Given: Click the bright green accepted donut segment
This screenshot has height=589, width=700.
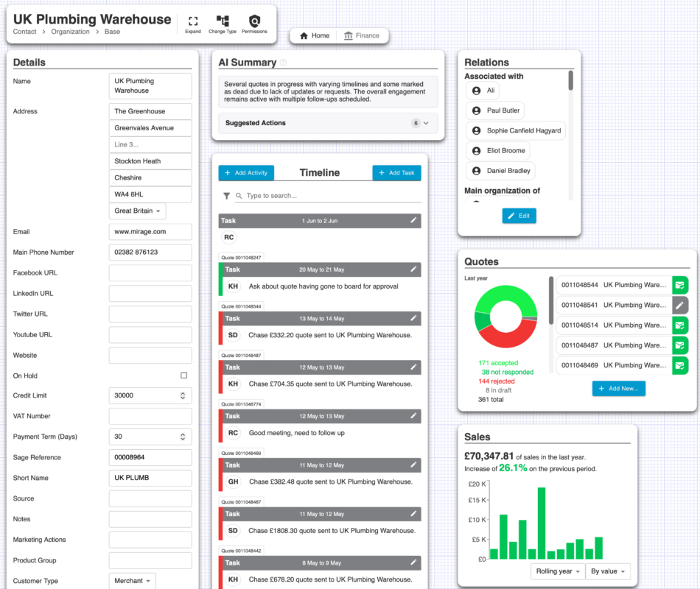Looking at the screenshot, I should point(505,294).
